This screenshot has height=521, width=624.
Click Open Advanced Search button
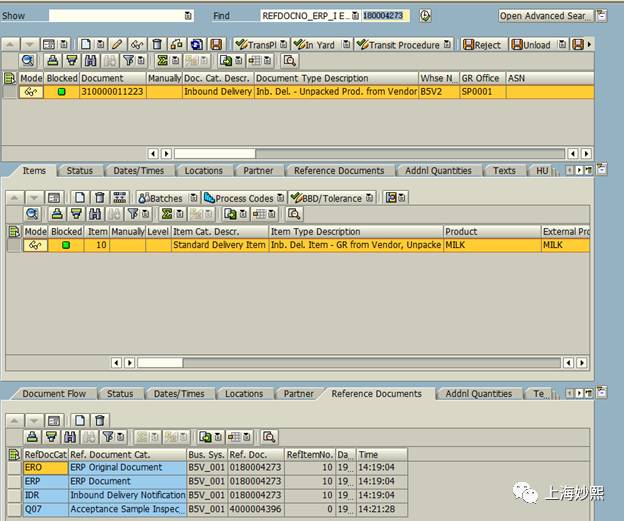545,16
